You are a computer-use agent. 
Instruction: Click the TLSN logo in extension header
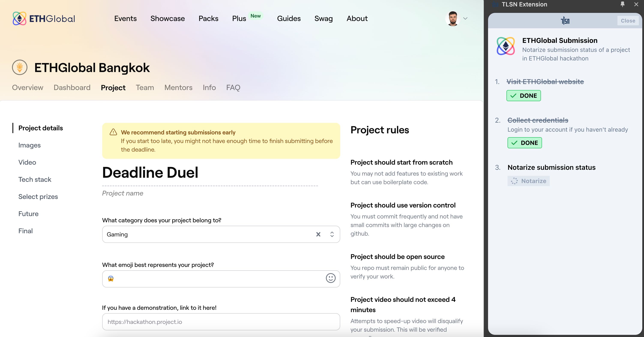pos(565,21)
